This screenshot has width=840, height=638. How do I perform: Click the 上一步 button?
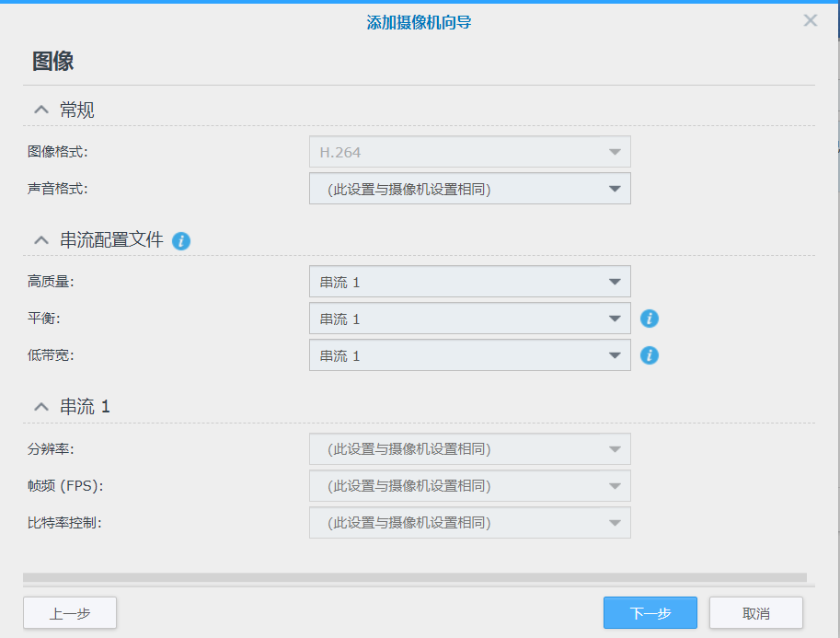[70, 613]
